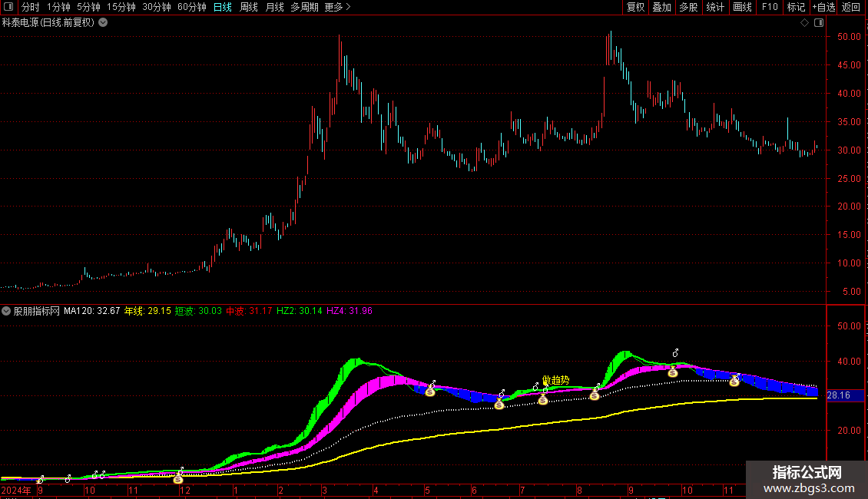Click the 做趋势 label on indicator
Viewport: 868px width, 499px height.
556,380
